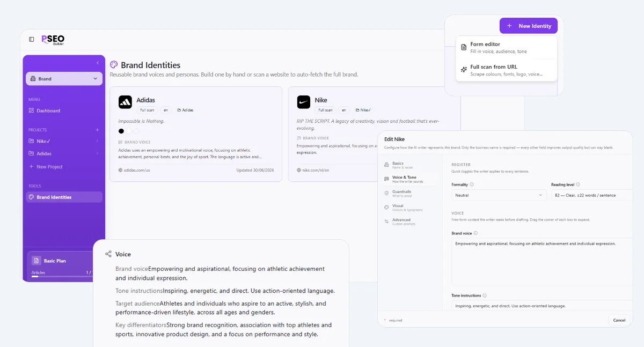Click the share icon beside Voice heading
Viewport: 644px width, 347px height.
(108, 254)
